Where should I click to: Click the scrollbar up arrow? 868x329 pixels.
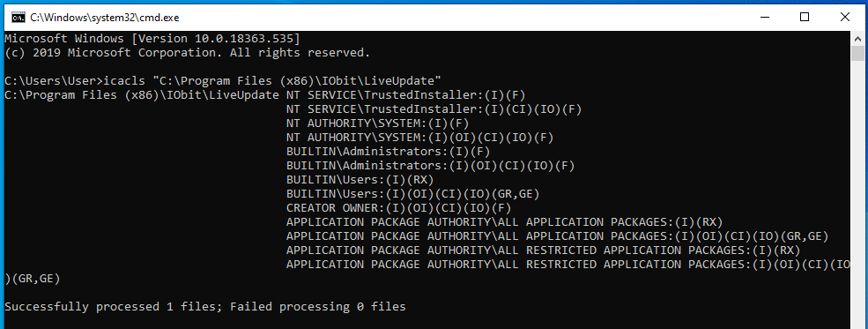[857, 38]
